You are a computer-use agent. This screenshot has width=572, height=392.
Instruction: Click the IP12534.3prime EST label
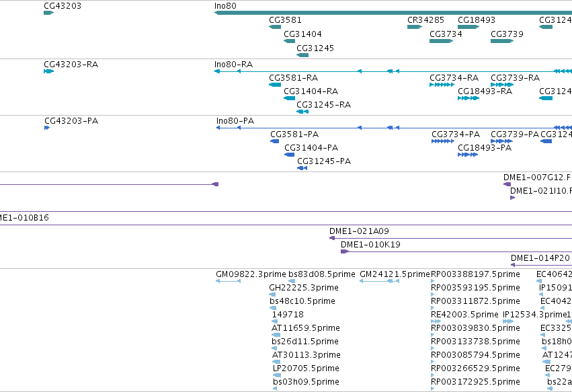[x=534, y=315]
